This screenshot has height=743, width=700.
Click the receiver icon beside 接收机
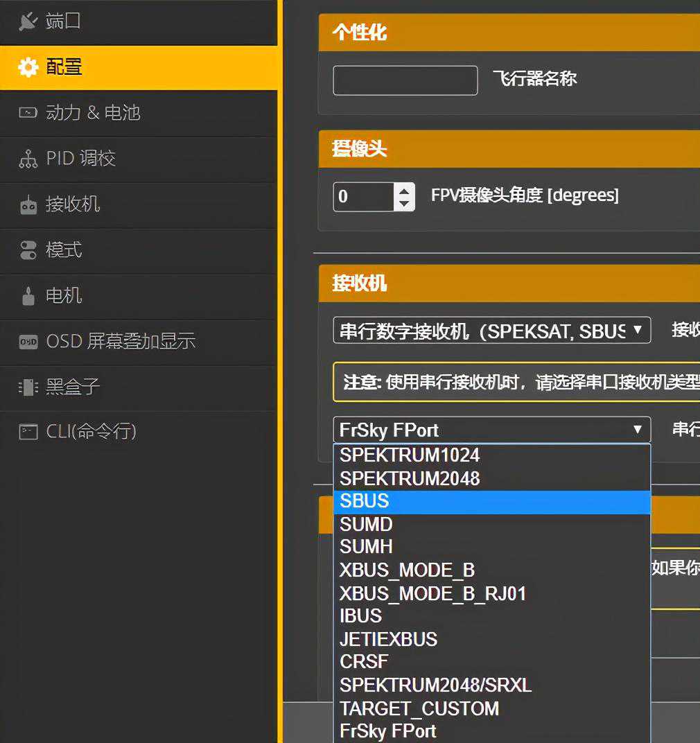[28, 204]
